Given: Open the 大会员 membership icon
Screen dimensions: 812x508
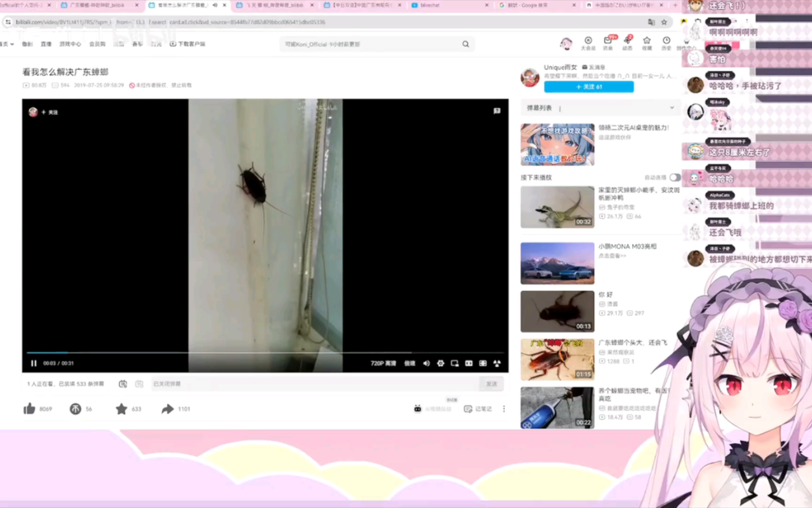Looking at the screenshot, I should (588, 43).
